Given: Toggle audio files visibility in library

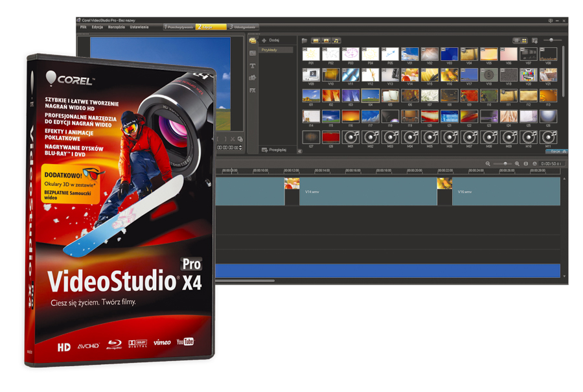Looking at the screenshot, I should tap(336, 41).
